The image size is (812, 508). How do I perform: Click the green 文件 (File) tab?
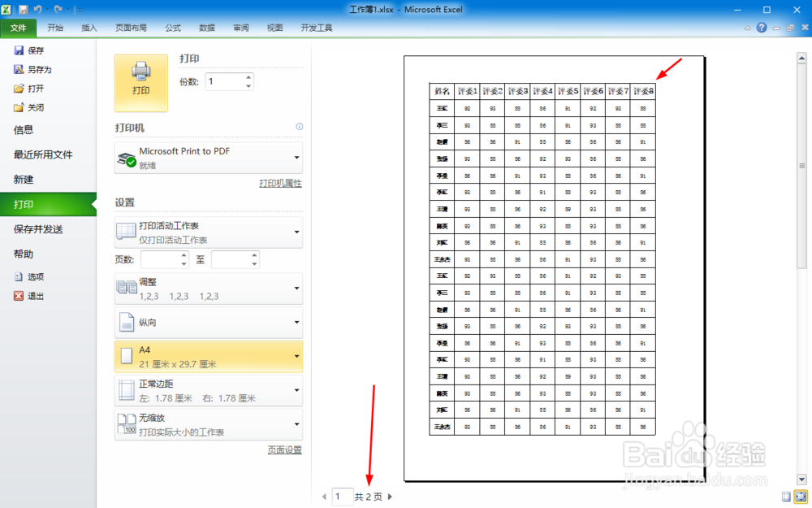[19, 28]
